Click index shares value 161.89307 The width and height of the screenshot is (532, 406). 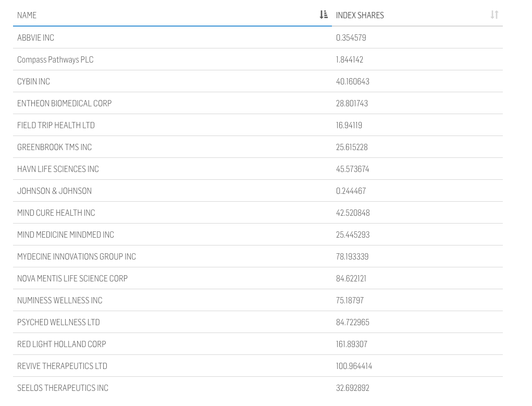point(352,344)
